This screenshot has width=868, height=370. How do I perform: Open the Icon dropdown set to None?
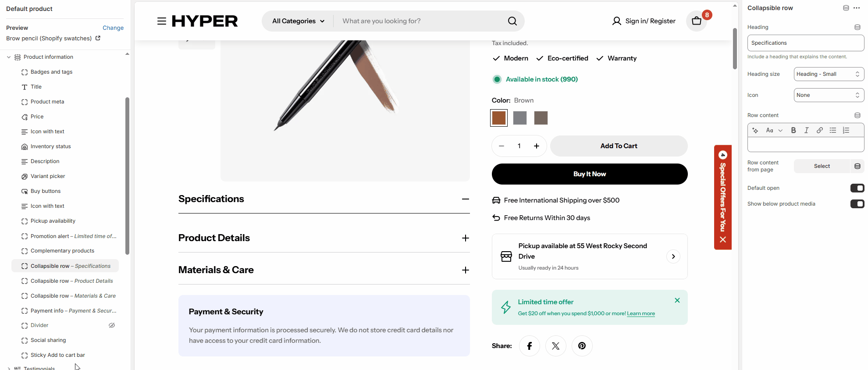(829, 95)
